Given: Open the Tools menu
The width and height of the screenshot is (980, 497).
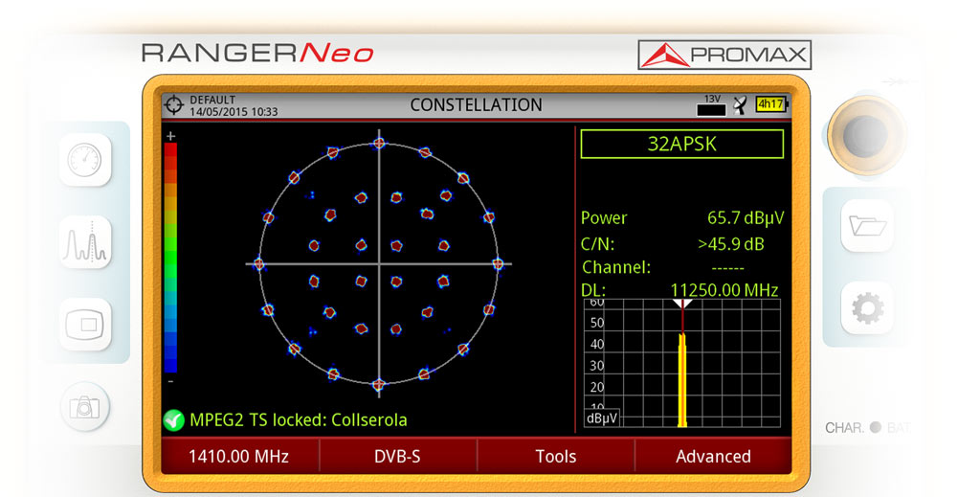Looking at the screenshot, I should 556,457.
